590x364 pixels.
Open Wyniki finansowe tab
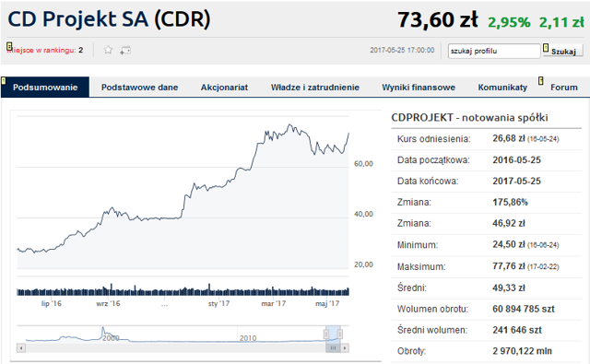pyautogui.click(x=419, y=88)
